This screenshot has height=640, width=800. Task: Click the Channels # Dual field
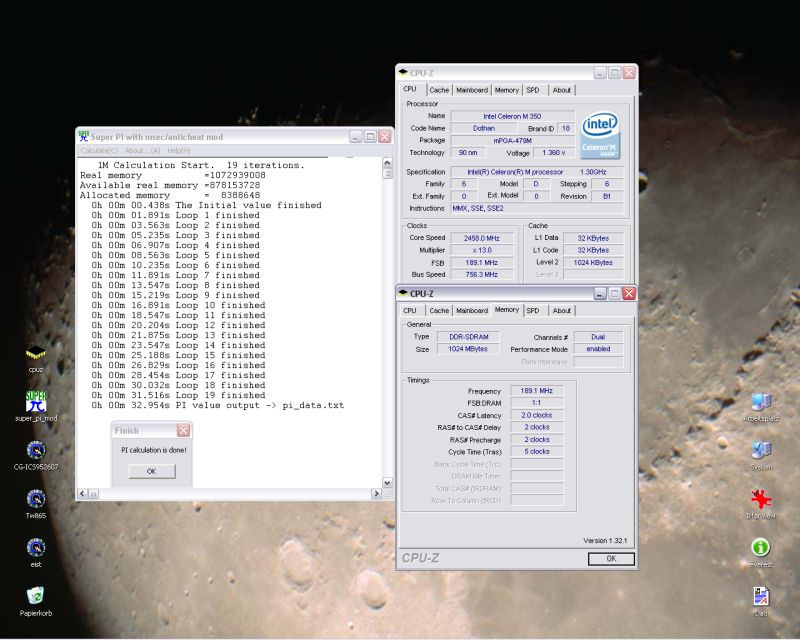point(598,337)
